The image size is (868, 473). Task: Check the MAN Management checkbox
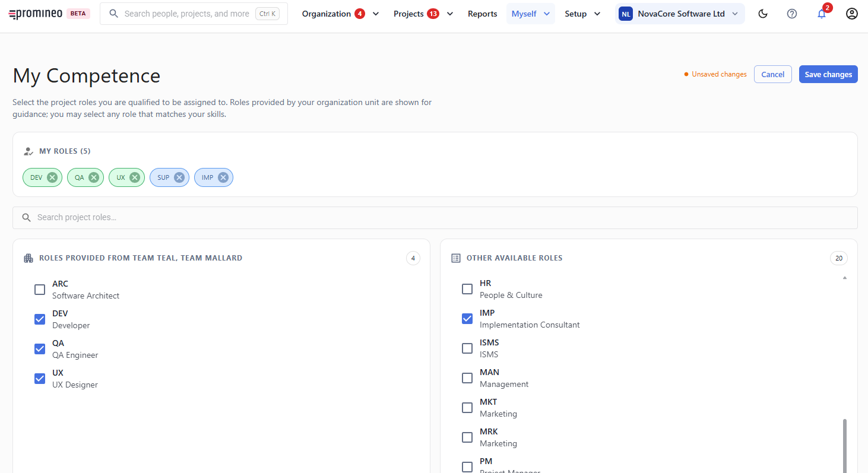[467, 378]
